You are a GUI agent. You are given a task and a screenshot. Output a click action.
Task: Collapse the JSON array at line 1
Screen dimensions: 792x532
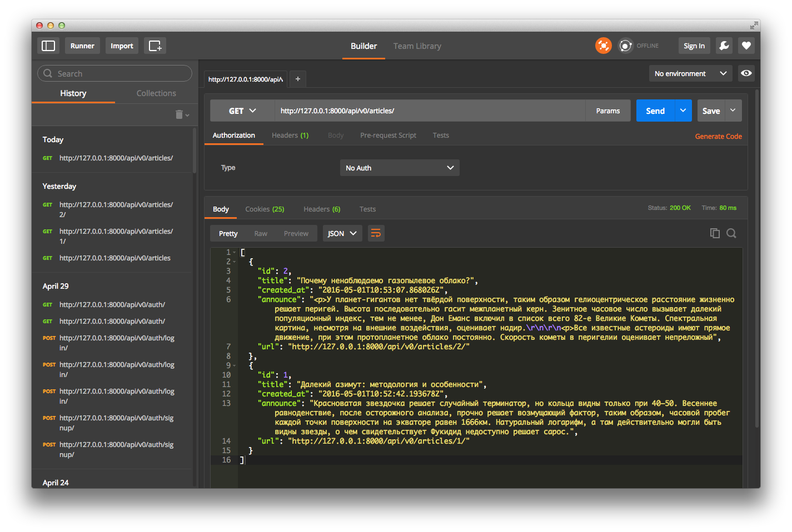[235, 252]
